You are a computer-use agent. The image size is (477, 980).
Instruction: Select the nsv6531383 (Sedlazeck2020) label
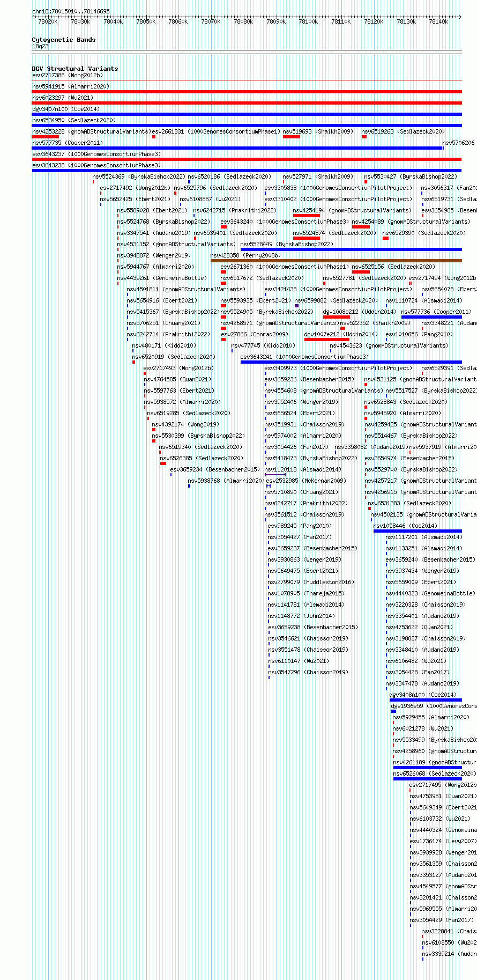pos(409,504)
